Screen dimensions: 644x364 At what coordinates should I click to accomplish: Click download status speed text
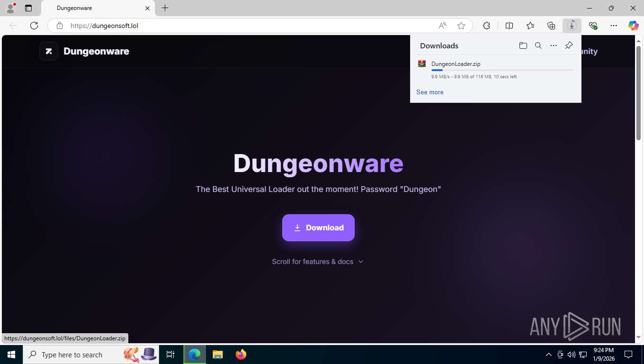click(x=474, y=77)
